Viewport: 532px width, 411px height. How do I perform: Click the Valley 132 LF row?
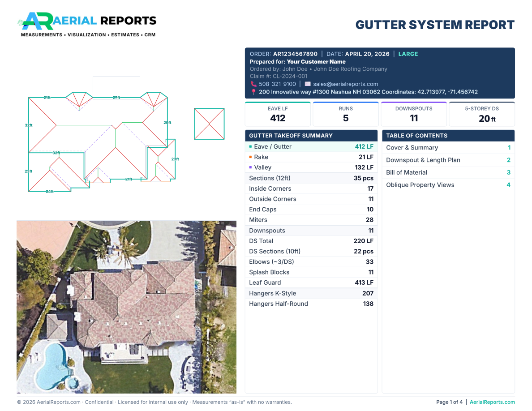(311, 167)
